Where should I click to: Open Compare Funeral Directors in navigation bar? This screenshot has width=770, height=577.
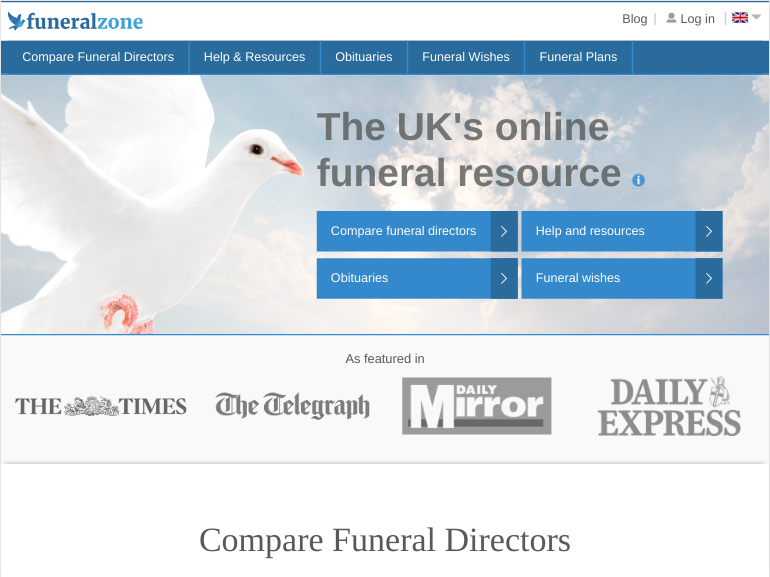click(98, 57)
